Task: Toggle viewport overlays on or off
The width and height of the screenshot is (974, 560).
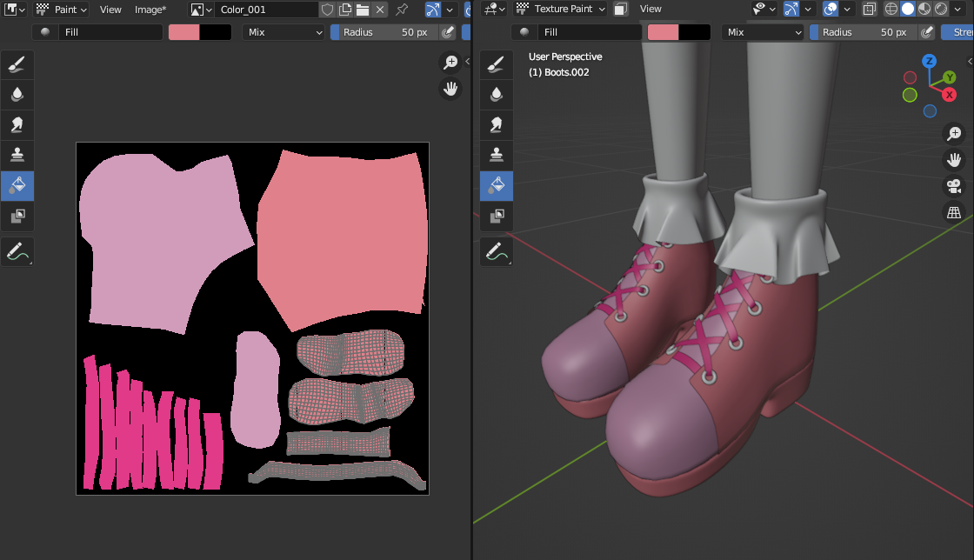Action: 831,9
